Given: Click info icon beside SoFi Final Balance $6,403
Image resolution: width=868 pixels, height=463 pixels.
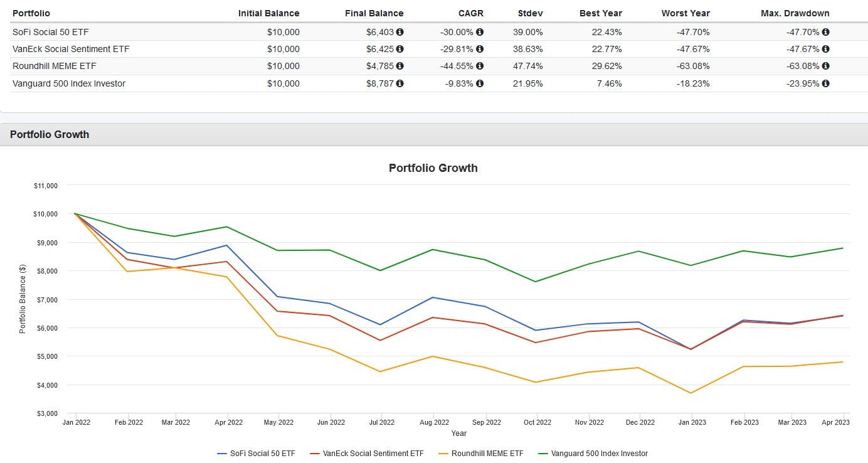Looking at the screenshot, I should (400, 32).
